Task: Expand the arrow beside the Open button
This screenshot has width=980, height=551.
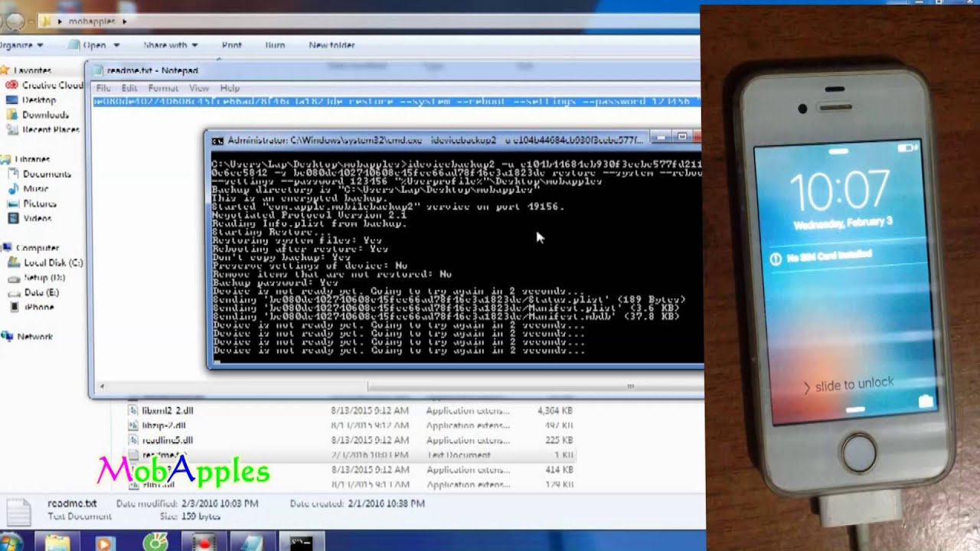Action: click(x=116, y=45)
